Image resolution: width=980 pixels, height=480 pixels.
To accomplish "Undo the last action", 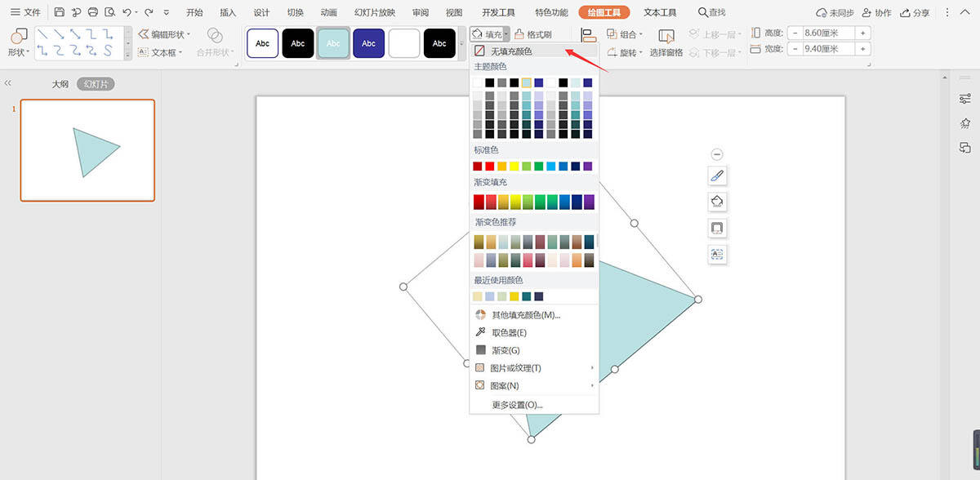I will coord(126,12).
